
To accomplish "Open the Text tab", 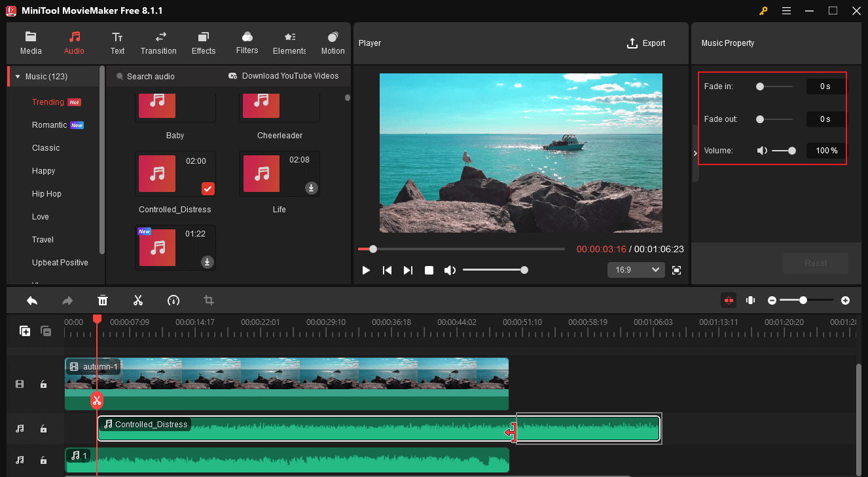I will point(117,43).
